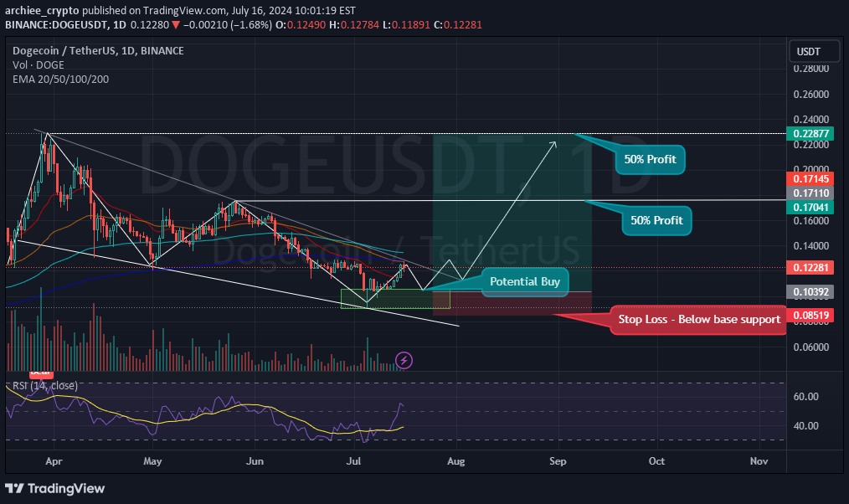849x504 pixels.
Task: Click the gray 0.17110 price label
Action: (x=810, y=193)
